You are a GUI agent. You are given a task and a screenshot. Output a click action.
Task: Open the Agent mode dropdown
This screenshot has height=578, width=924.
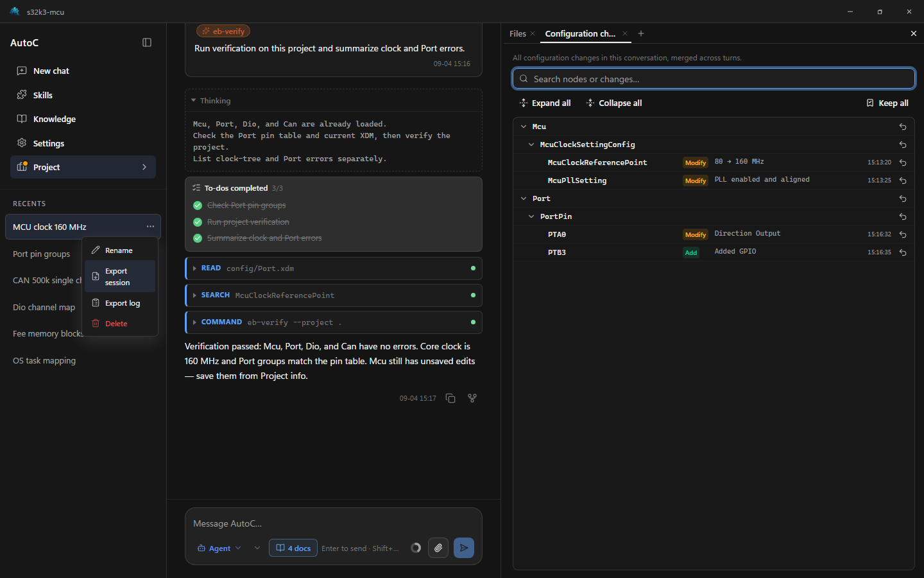click(219, 548)
